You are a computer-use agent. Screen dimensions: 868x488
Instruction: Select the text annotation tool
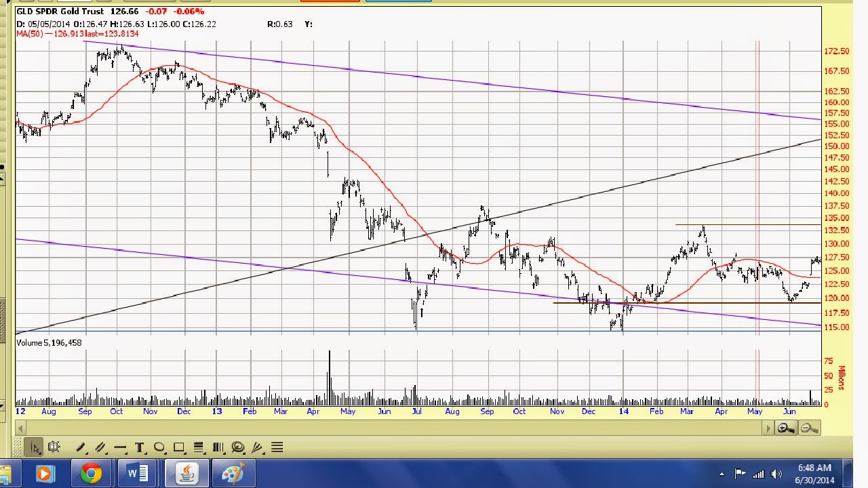(x=140, y=447)
